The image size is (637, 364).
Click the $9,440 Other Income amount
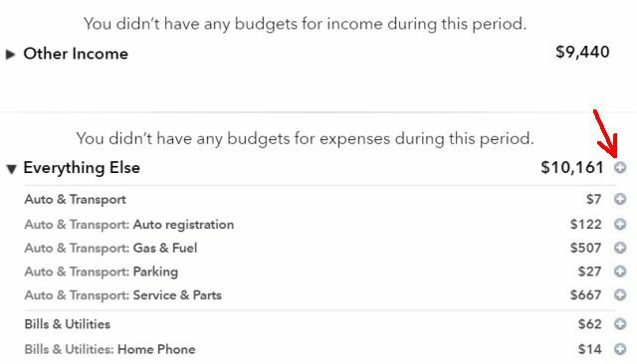(582, 52)
